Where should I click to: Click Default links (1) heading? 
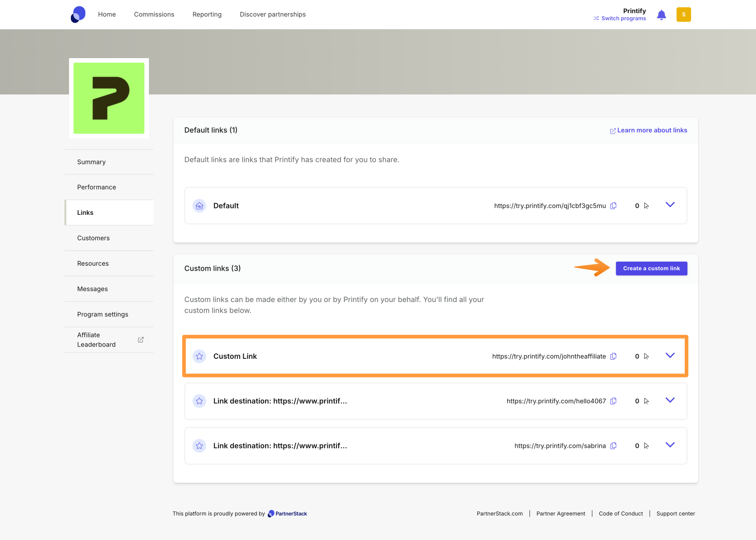[x=211, y=130]
